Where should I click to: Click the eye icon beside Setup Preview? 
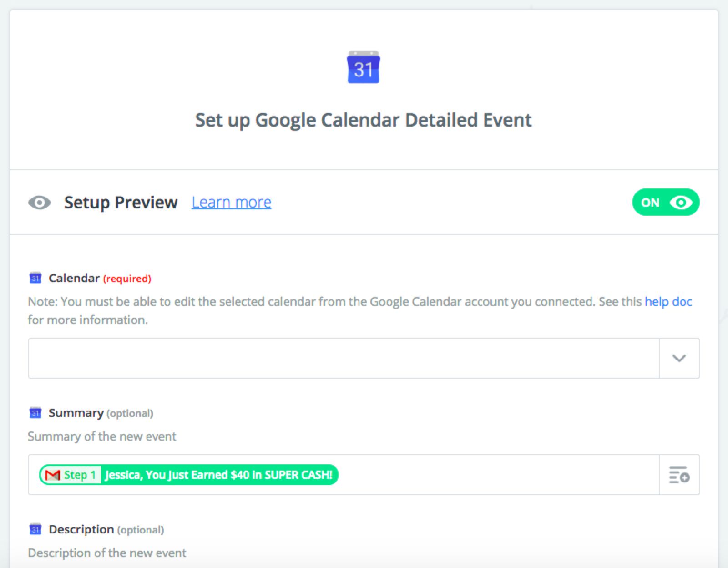click(x=40, y=203)
